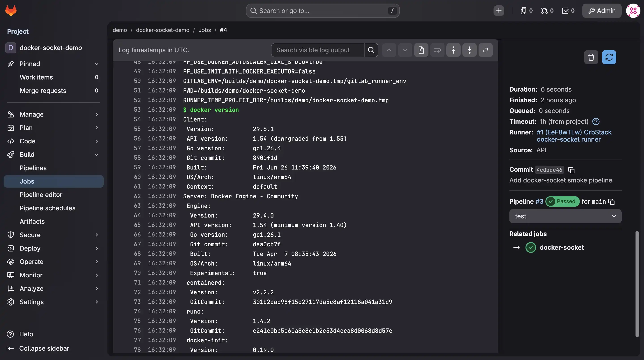Click the demo breadcrumb link
The width and height of the screenshot is (644, 360).
click(120, 30)
